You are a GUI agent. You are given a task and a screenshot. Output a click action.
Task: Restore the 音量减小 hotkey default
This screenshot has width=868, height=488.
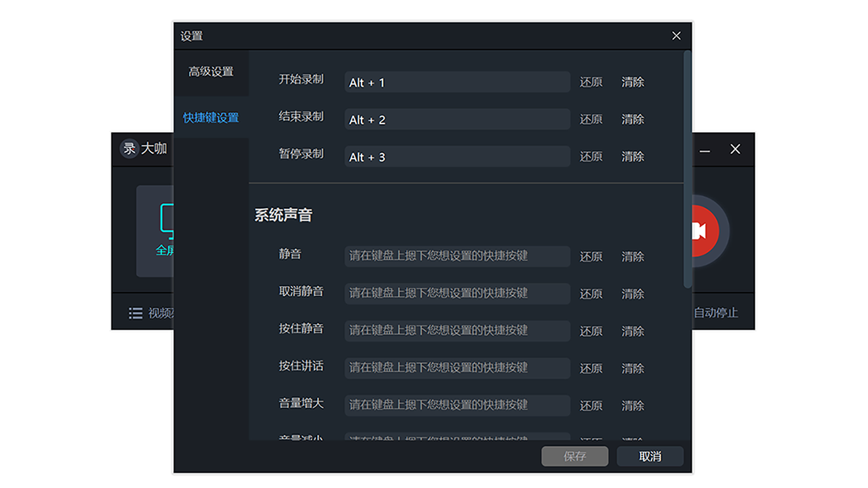click(x=591, y=439)
